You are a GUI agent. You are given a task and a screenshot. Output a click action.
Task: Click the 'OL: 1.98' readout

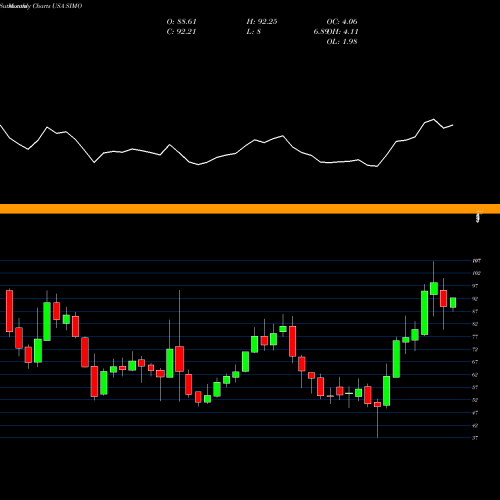pos(342,42)
